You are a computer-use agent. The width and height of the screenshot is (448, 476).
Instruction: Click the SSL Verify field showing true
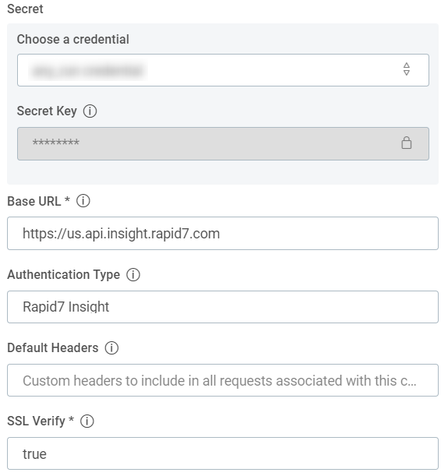[223, 453]
